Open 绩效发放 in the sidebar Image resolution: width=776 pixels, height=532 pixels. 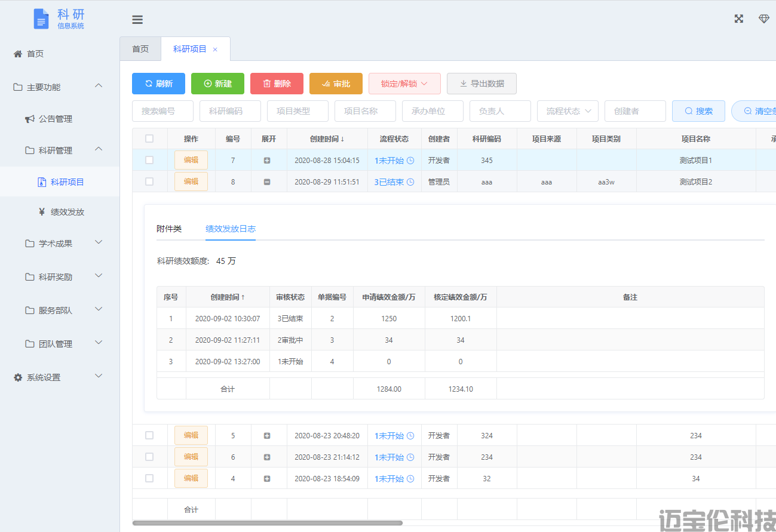coord(60,212)
